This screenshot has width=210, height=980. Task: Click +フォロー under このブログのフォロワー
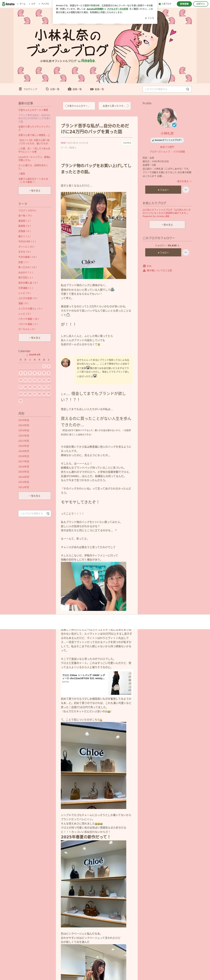[163, 252]
